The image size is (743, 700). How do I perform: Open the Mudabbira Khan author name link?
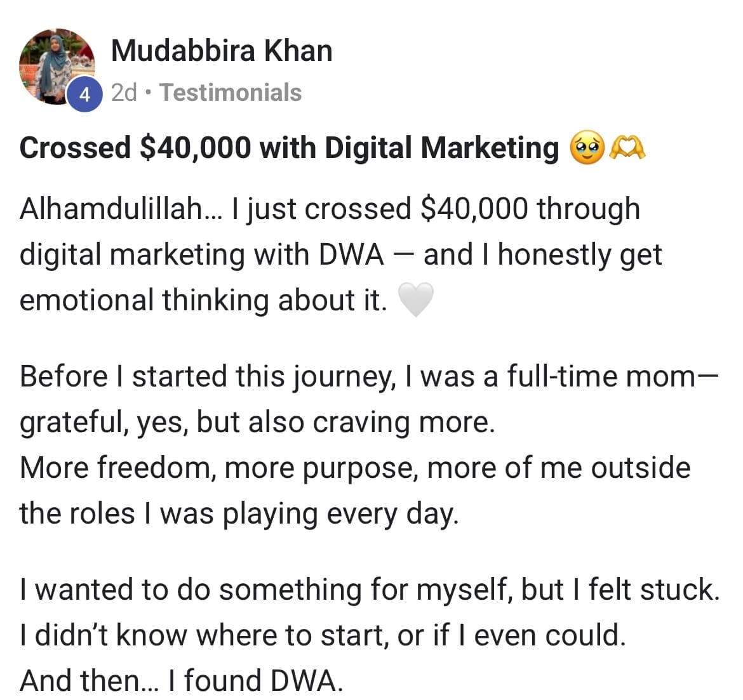point(222,51)
